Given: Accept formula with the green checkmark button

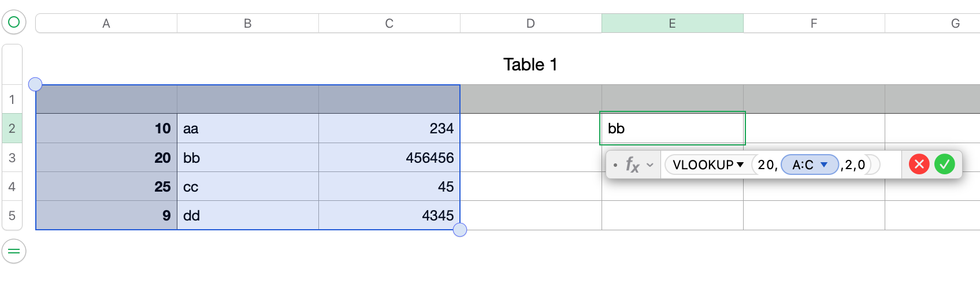Looking at the screenshot, I should (945, 165).
